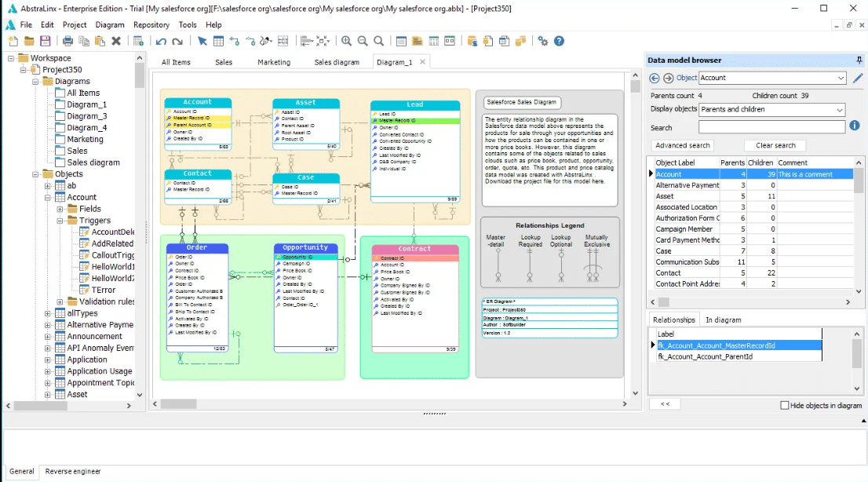The image size is (868, 482).
Task: Switch to the Sales diagram tab
Action: pyautogui.click(x=337, y=62)
